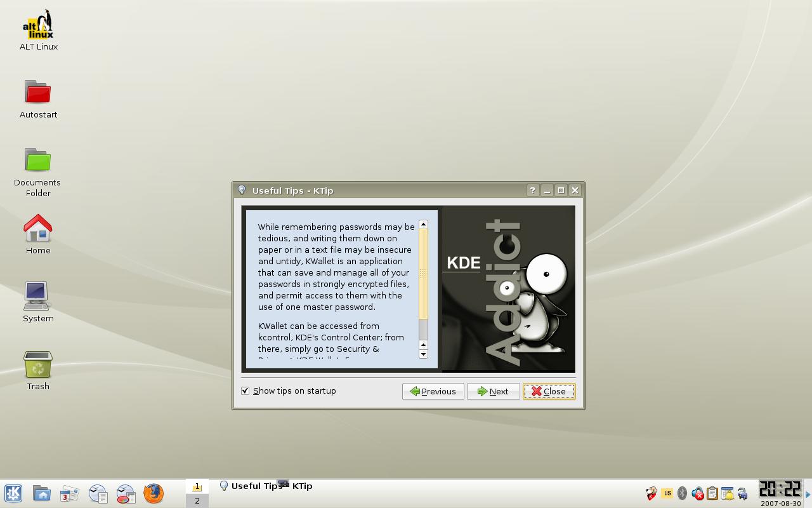Click the KDE Addict penguin image
812x508 pixels.
click(x=509, y=289)
